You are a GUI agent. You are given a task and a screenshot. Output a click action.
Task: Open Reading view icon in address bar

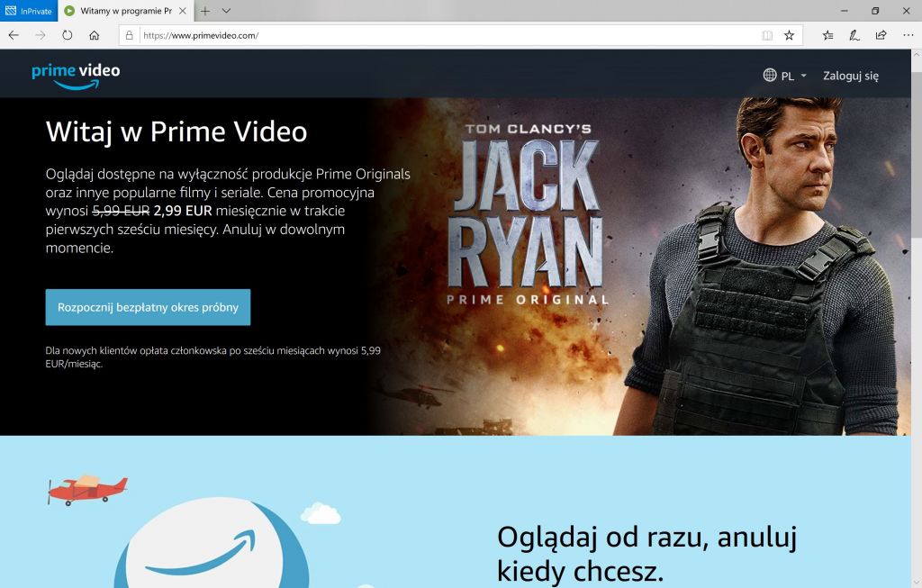pyautogui.click(x=767, y=35)
